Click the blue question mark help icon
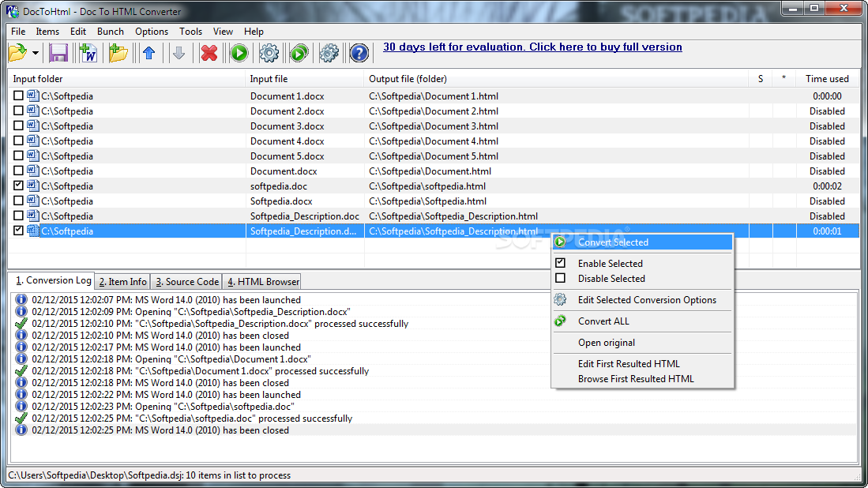The height and width of the screenshot is (488, 868). point(359,53)
